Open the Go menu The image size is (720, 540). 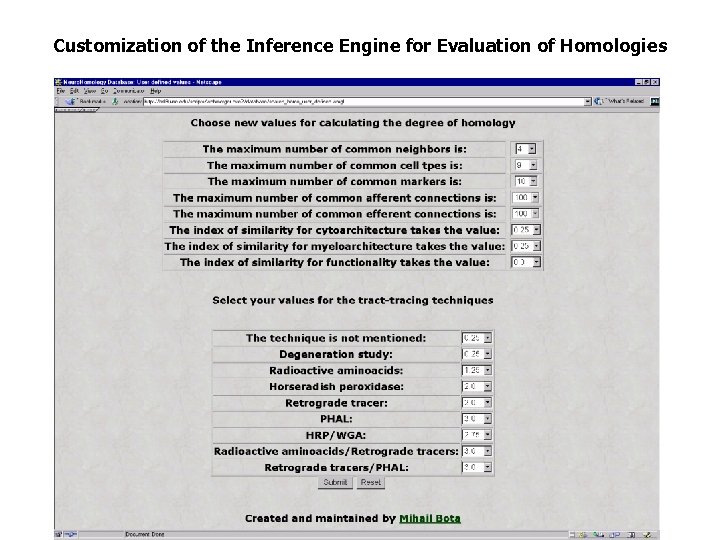coord(104,91)
